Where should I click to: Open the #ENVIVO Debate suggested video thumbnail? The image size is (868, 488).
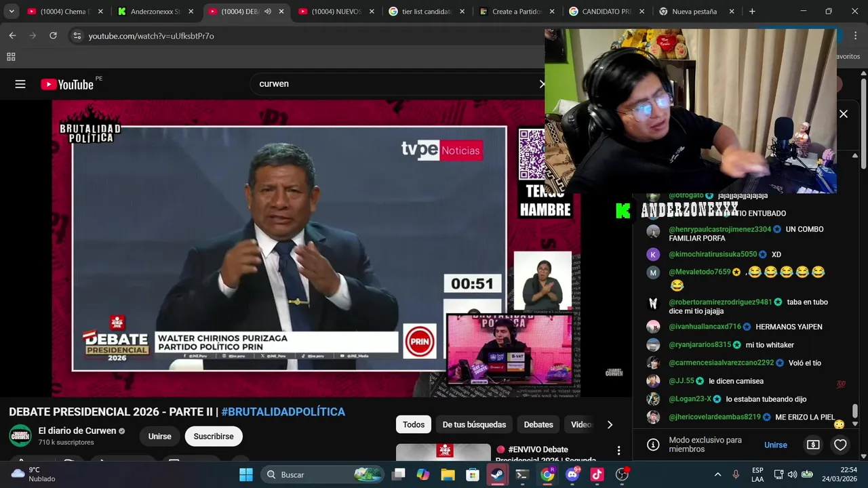pyautogui.click(x=443, y=453)
